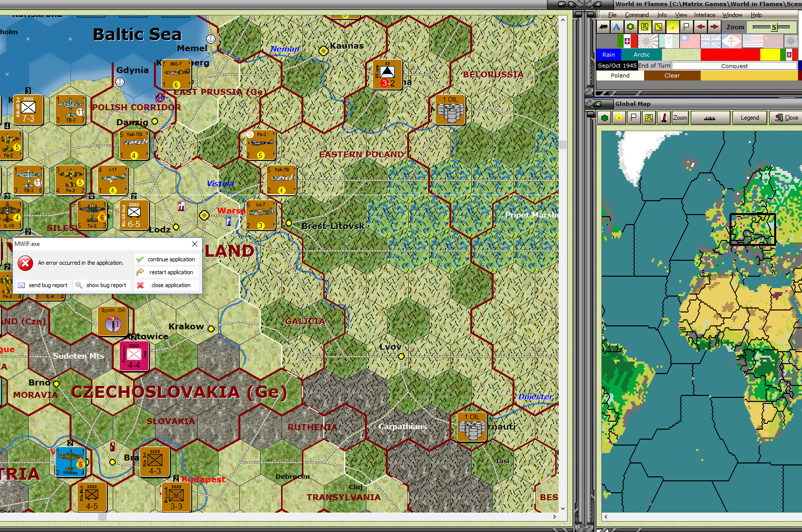Select the China flag in country bar

(x=690, y=41)
